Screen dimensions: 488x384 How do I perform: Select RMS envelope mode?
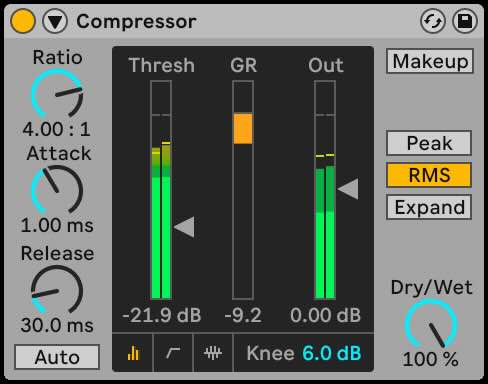(x=429, y=175)
